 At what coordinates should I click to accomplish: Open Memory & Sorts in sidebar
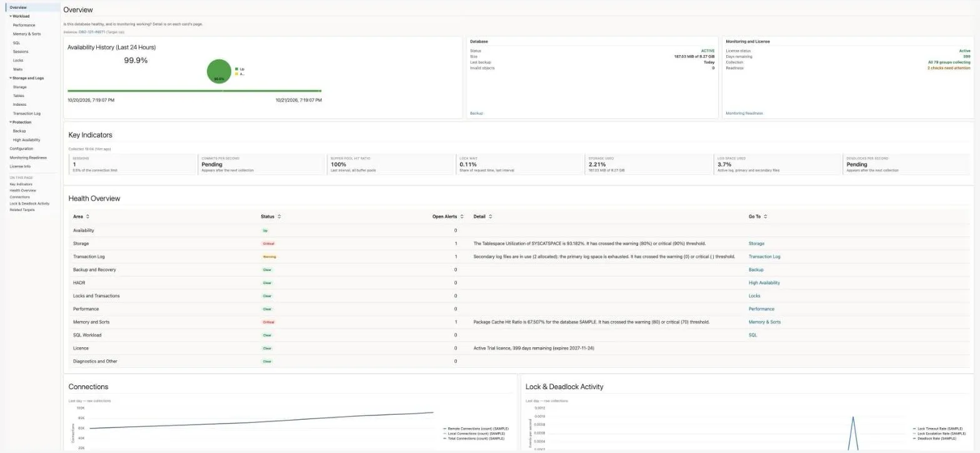click(x=27, y=34)
